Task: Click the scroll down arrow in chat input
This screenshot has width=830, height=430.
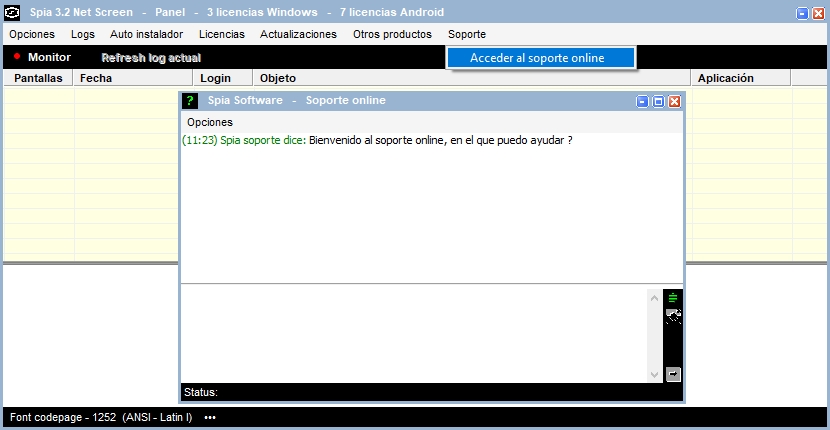Action: pyautogui.click(x=654, y=375)
